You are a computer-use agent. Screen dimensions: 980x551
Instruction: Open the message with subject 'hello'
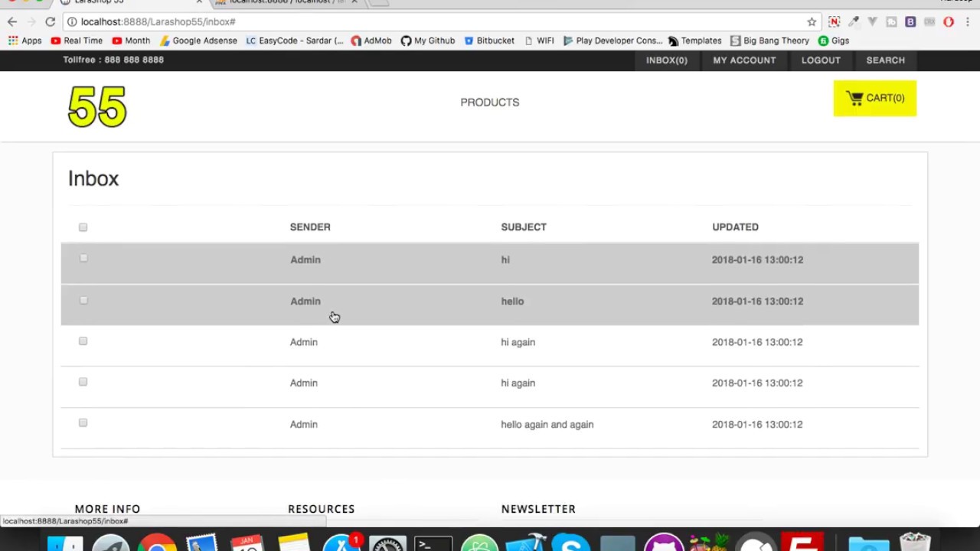click(x=490, y=305)
